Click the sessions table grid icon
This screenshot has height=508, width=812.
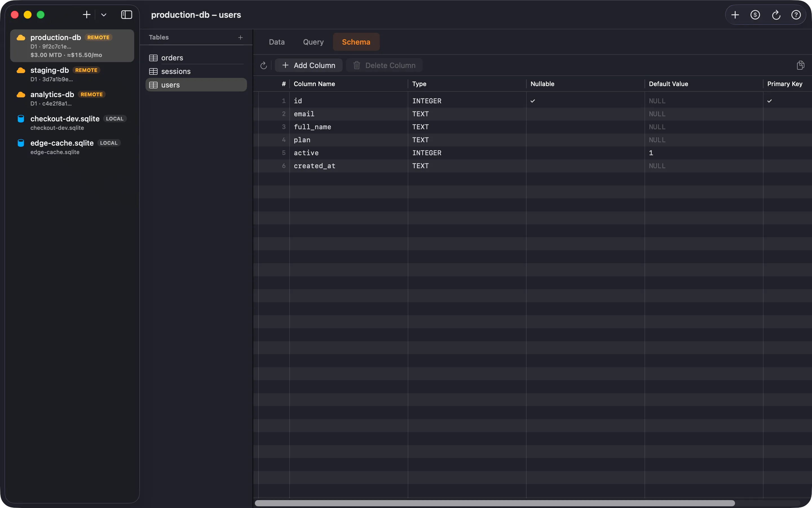[x=153, y=71]
